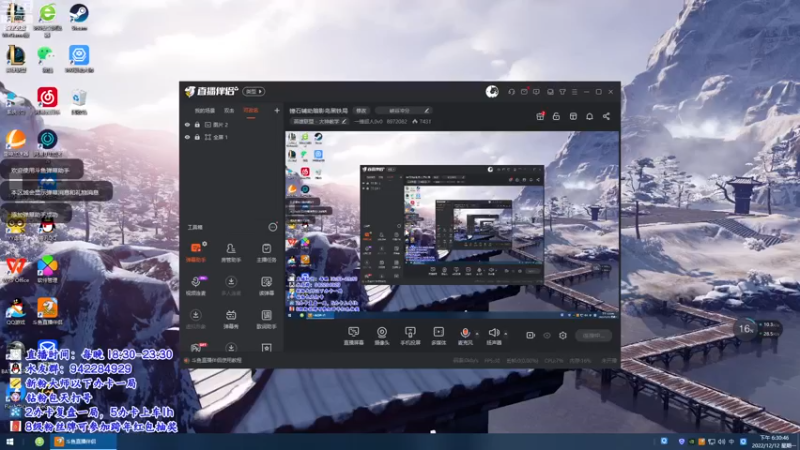Image resolution: width=800 pixels, height=450 pixels.
Task: Add a 摄像头 camera source
Action: [x=382, y=336]
